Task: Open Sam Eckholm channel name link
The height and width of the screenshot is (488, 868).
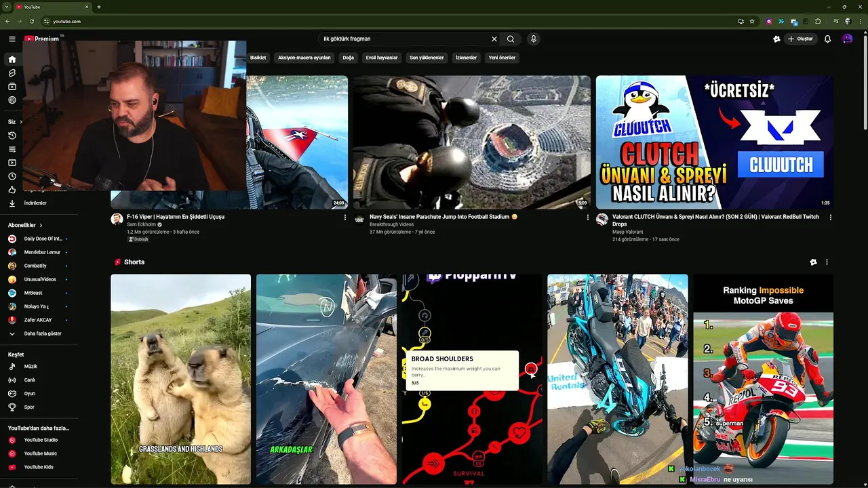Action: tap(141, 224)
